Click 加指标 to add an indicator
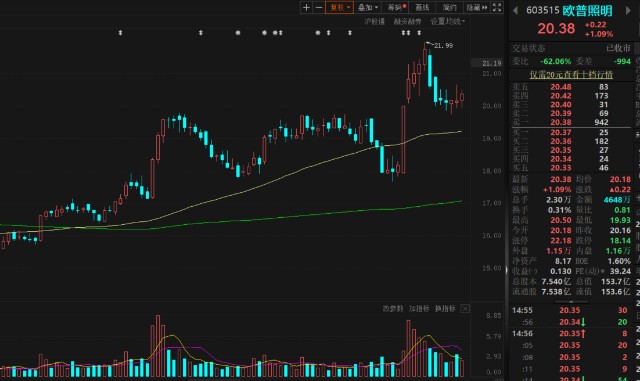 [x=419, y=309]
